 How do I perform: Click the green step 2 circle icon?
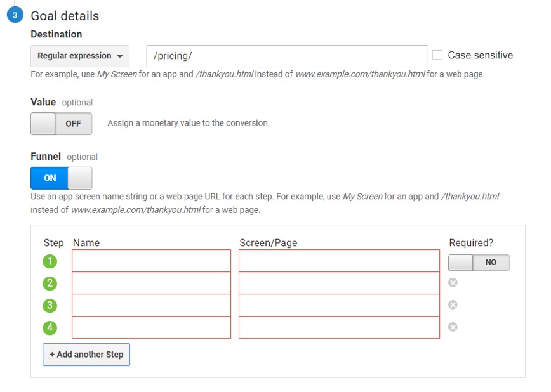[x=50, y=284]
